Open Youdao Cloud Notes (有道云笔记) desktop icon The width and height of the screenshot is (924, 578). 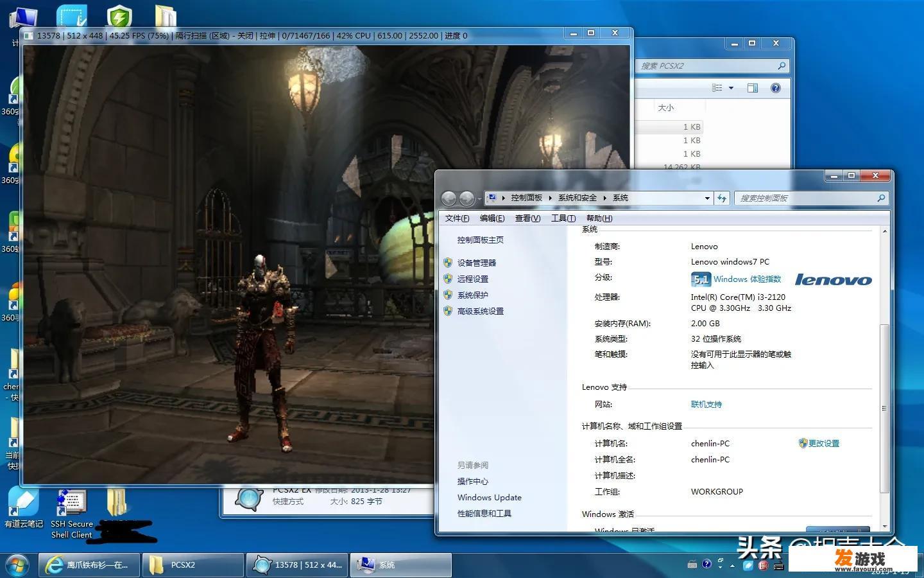pyautogui.click(x=24, y=507)
